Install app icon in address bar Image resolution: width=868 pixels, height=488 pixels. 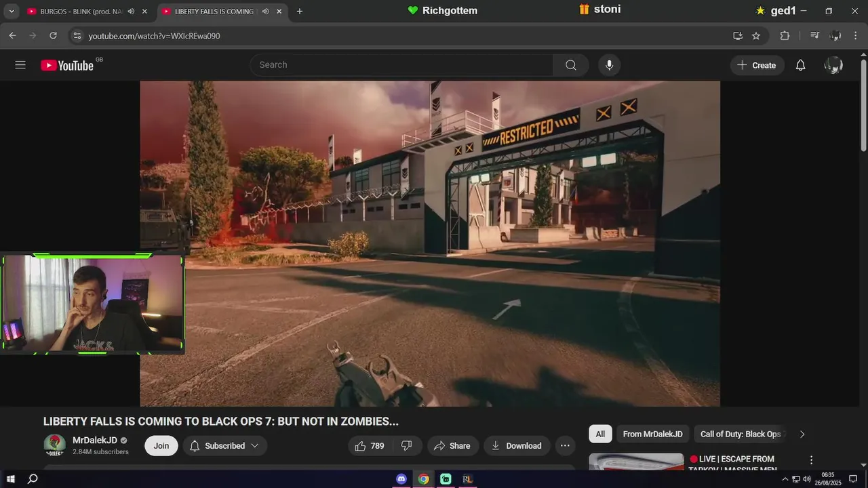click(738, 36)
